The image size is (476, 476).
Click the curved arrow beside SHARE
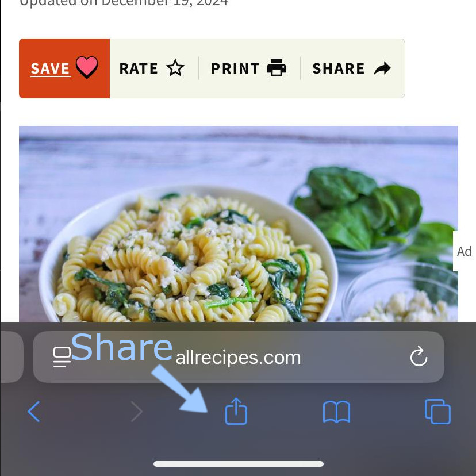pos(382,68)
